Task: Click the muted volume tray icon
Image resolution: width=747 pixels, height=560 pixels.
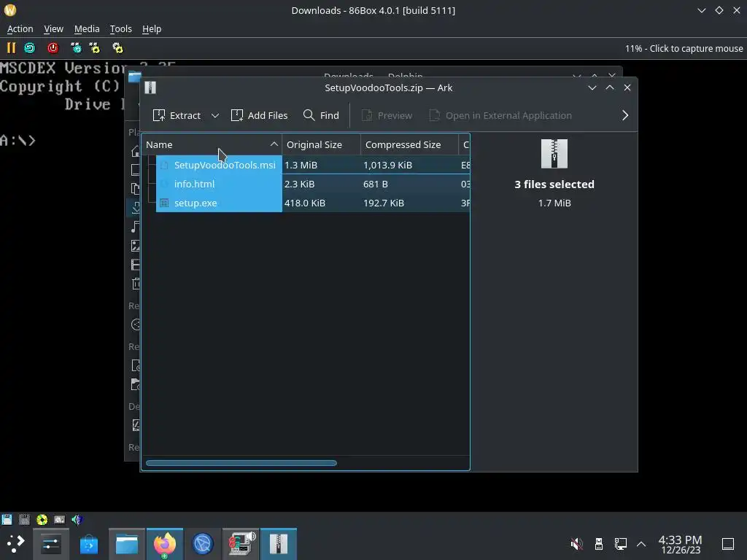Action: (577, 544)
